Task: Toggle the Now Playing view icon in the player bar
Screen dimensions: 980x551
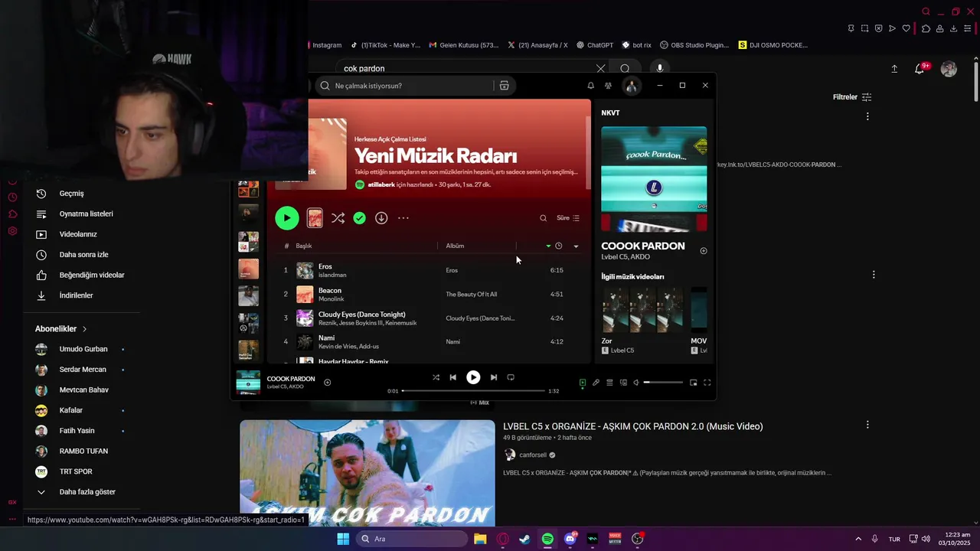Action: (583, 383)
